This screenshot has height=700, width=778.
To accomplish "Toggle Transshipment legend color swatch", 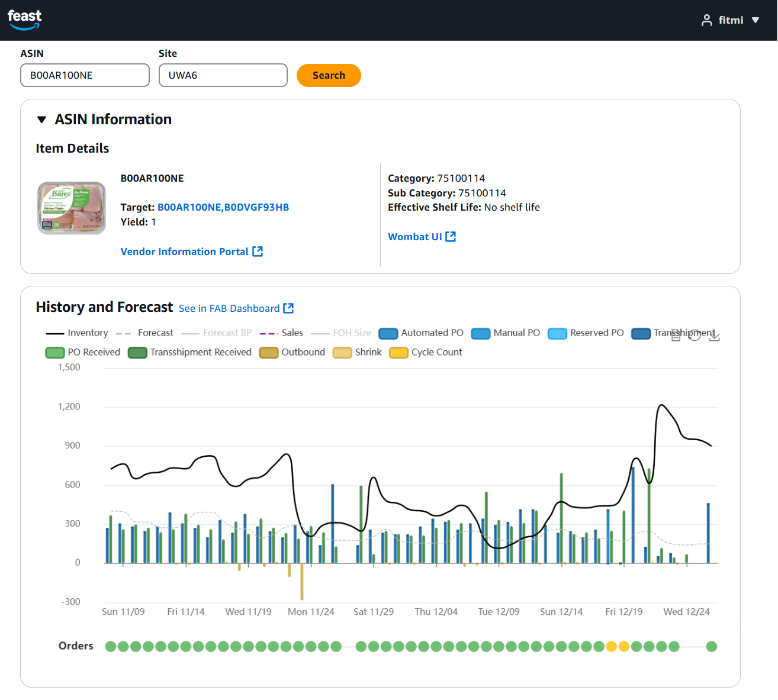I will click(641, 333).
